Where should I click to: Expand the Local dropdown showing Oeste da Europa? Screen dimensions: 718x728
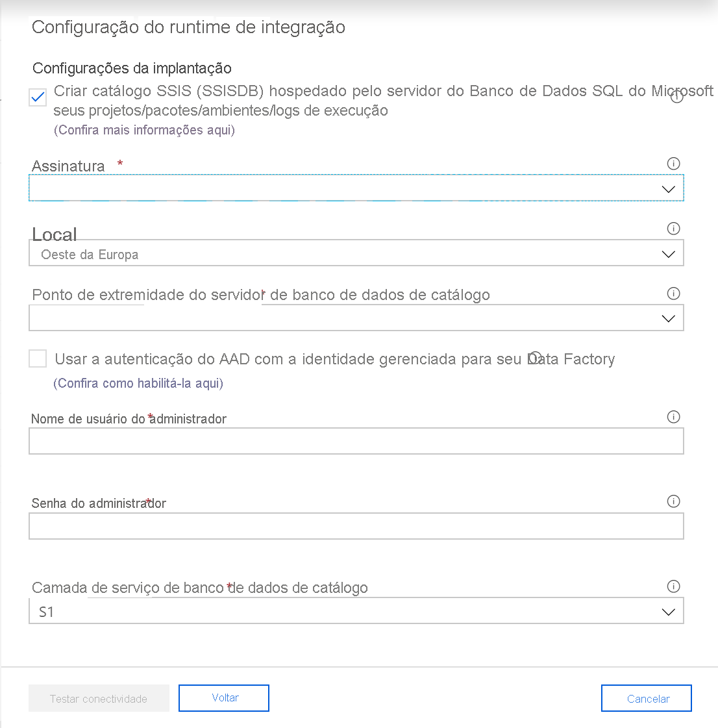pyautogui.click(x=667, y=254)
